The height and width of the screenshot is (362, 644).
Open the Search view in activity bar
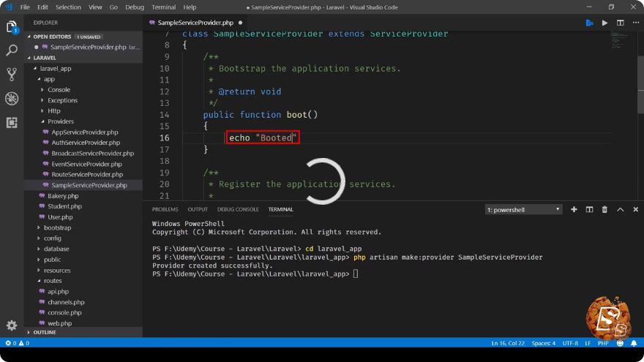tap(12, 50)
